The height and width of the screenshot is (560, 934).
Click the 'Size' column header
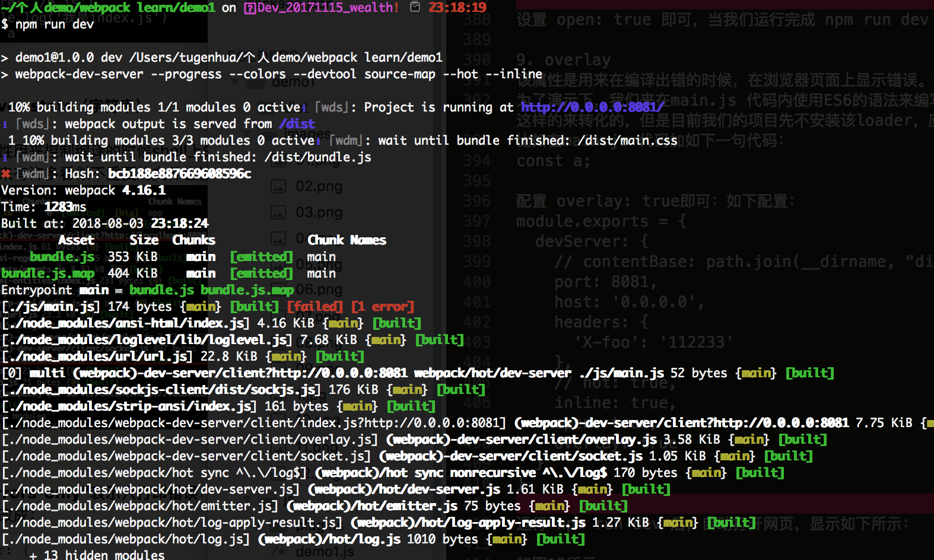click(x=144, y=240)
